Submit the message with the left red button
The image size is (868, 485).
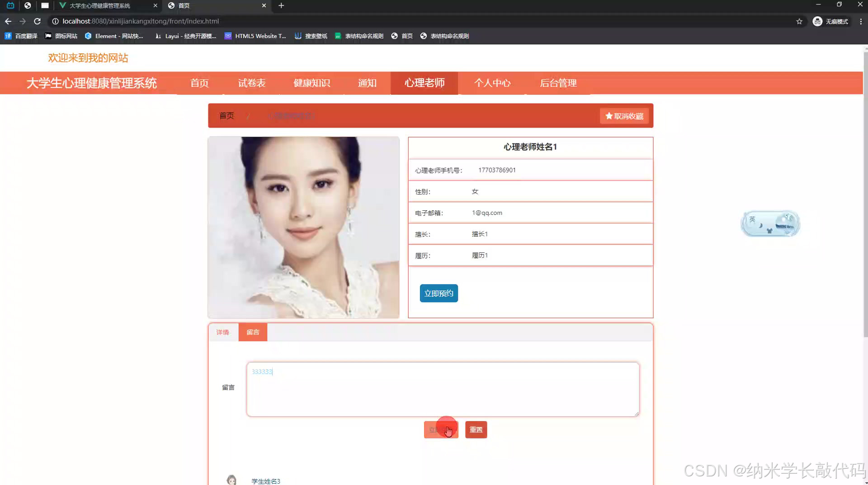(x=441, y=430)
